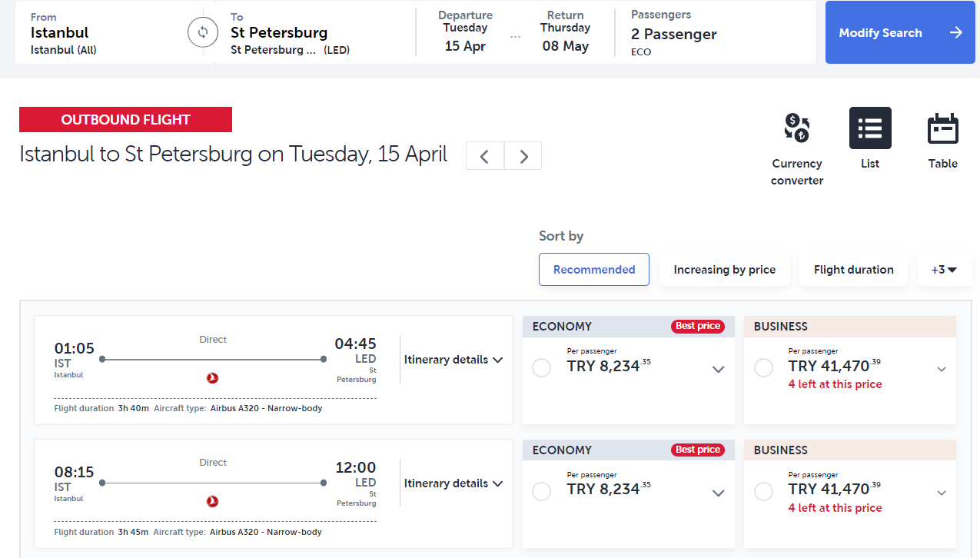Open the Currency converter icon
Image resolution: width=980 pixels, height=558 pixels.
(x=797, y=128)
